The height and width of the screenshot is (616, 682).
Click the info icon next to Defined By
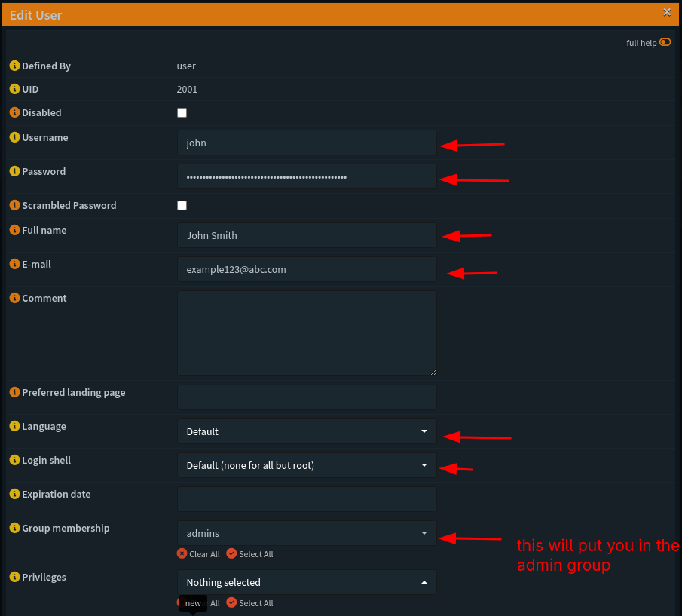point(14,66)
